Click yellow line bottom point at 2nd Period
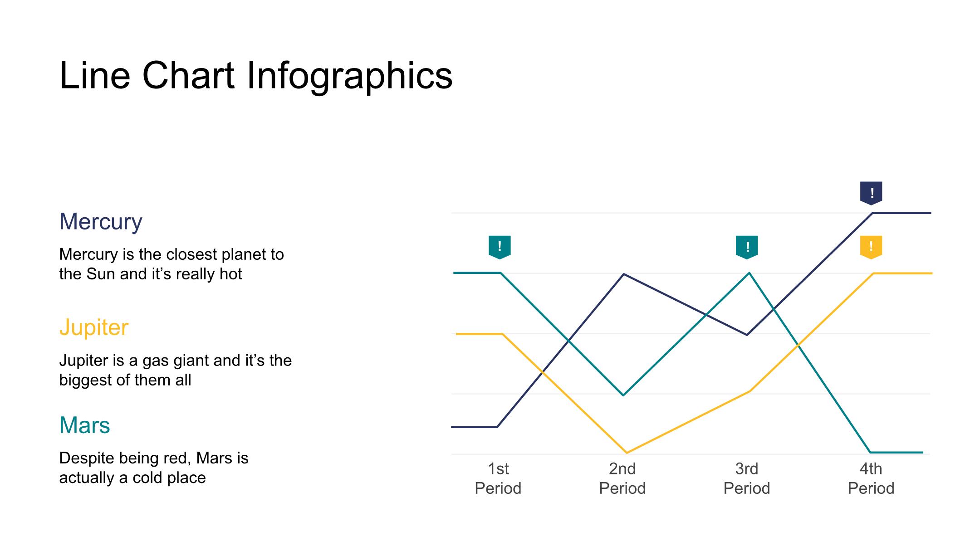This screenshot has height=551, width=980. (x=627, y=453)
